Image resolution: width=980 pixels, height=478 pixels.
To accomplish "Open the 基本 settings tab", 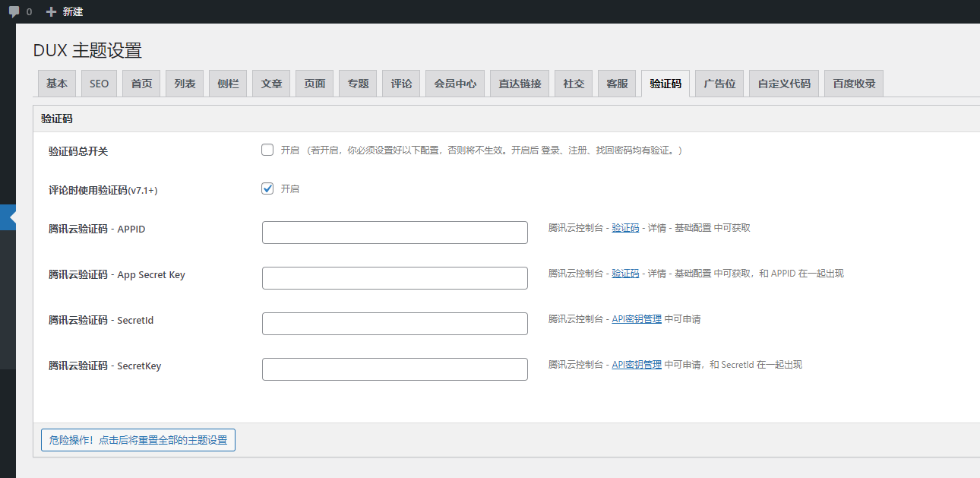I will coord(57,84).
